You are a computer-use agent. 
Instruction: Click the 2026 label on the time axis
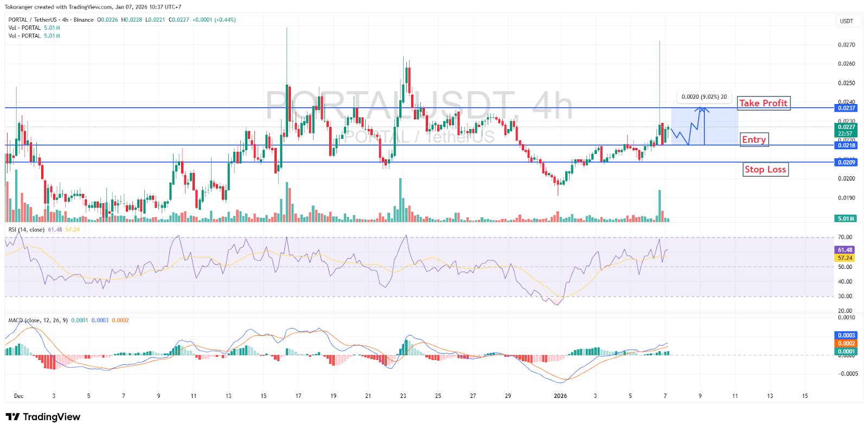coord(560,396)
